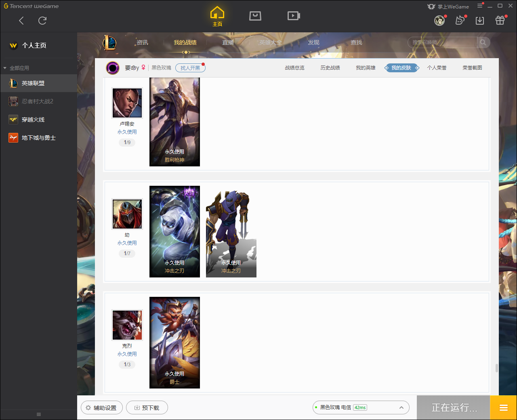Select 穿越火线 in the sidebar
Screen dimensions: 517x420
pyautogui.click(x=39, y=120)
